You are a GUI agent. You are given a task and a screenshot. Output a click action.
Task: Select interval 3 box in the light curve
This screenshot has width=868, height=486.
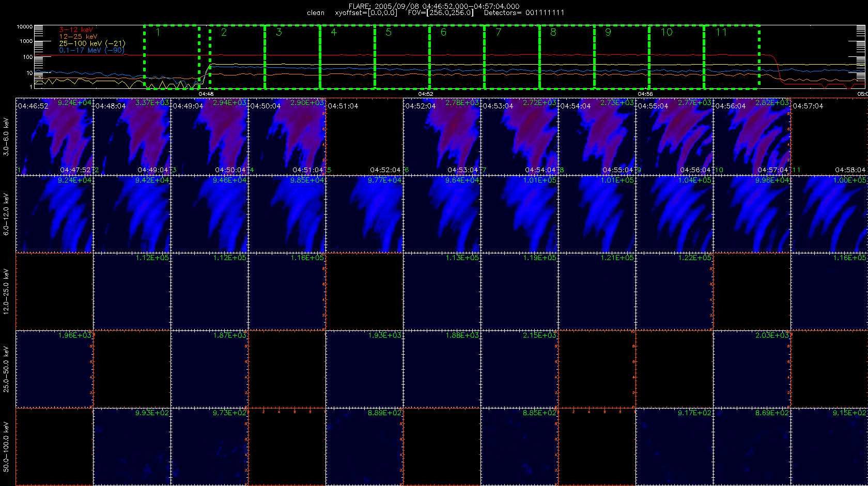(x=292, y=57)
